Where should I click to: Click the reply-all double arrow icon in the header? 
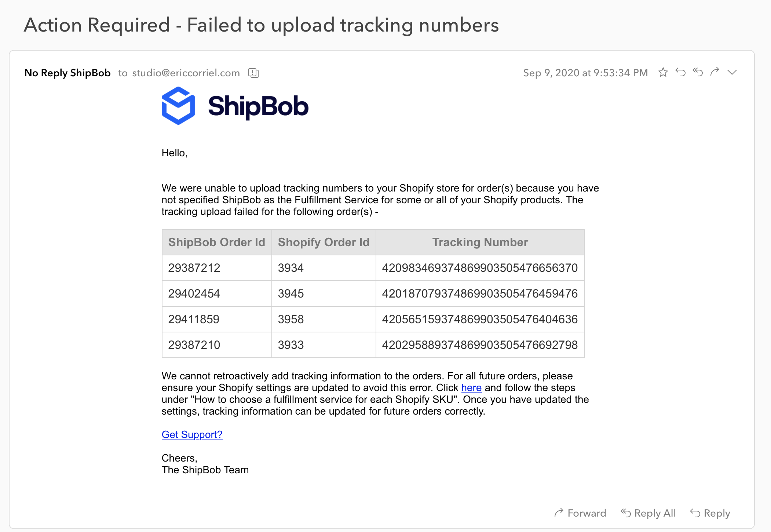[x=698, y=72]
